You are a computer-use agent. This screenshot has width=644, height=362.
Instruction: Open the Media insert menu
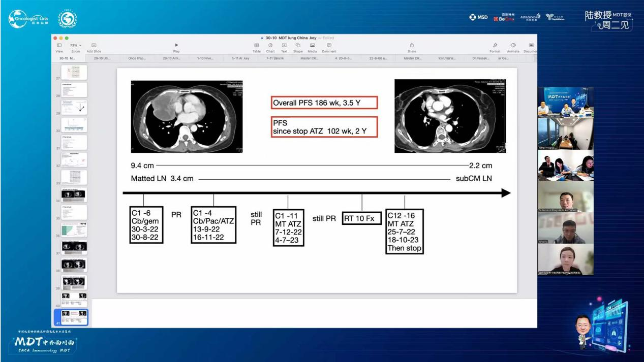tap(312, 46)
